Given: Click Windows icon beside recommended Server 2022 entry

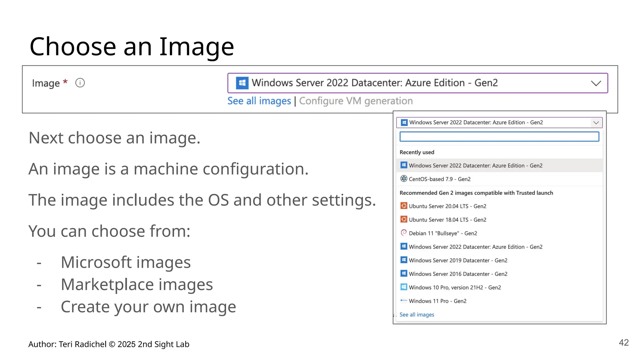Looking at the screenshot, I should tap(404, 246).
